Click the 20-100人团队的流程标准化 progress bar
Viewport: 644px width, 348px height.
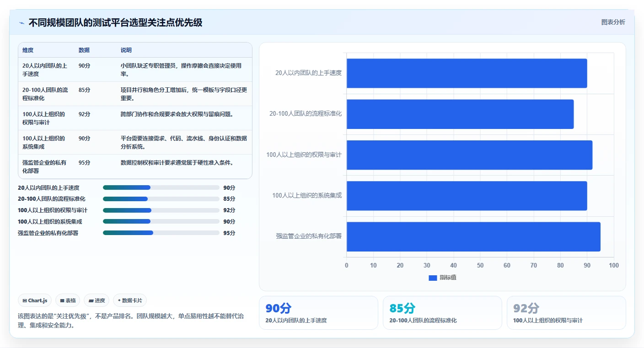161,199
